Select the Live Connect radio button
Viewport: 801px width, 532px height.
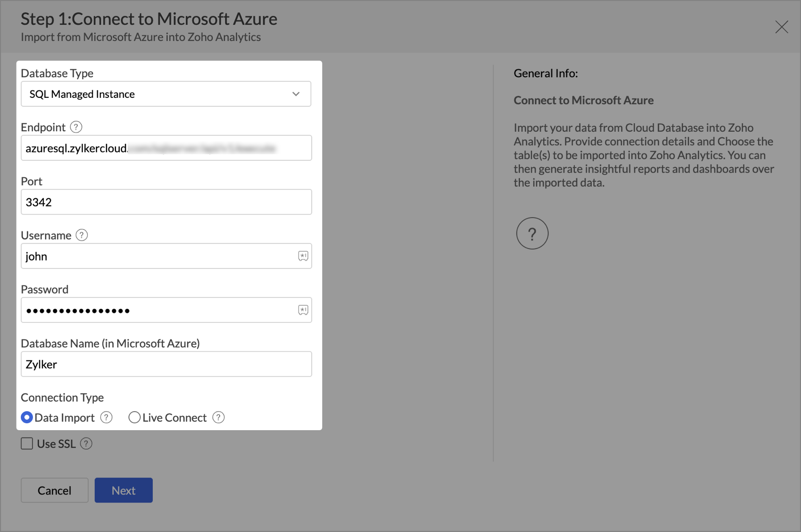point(134,417)
